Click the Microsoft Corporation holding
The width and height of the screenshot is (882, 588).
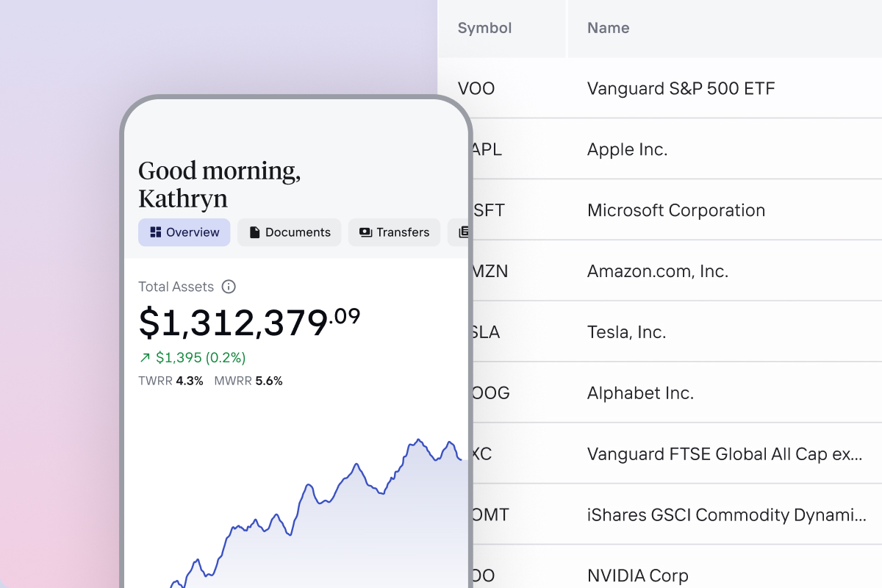coord(675,210)
